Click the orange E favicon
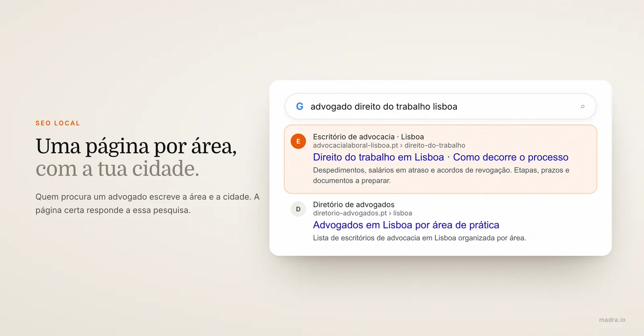The width and height of the screenshot is (644, 336). [298, 141]
